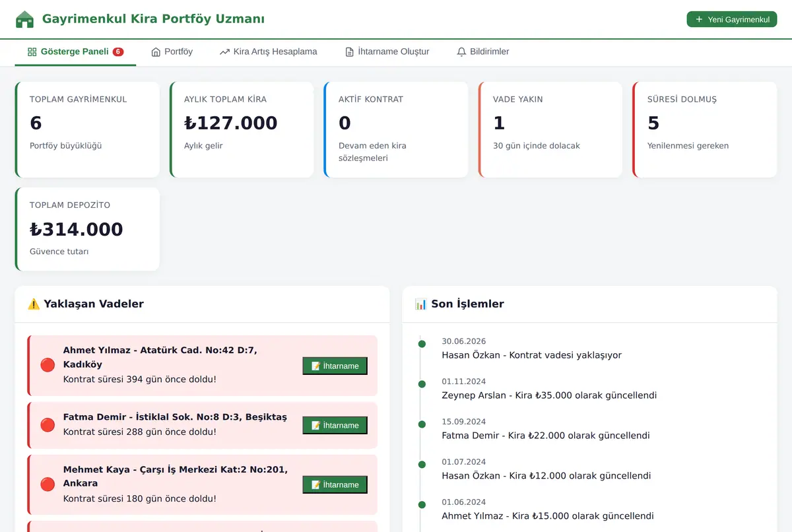Click the Toplam Gayrimenkul card
The height and width of the screenshot is (532, 792).
(87, 129)
